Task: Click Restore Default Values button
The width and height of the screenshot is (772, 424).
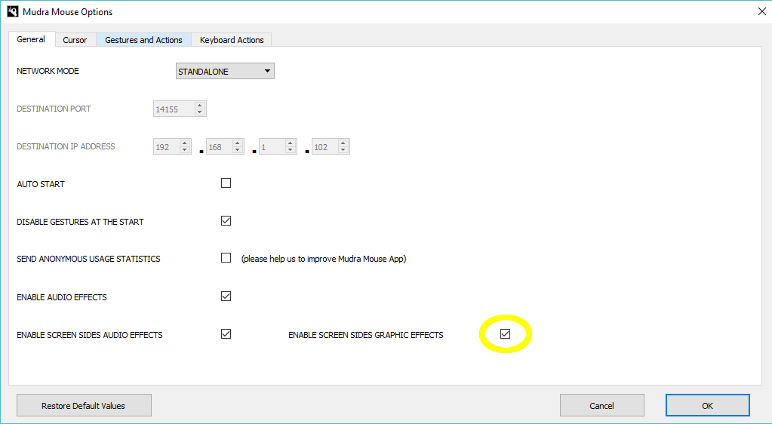Action: (84, 406)
